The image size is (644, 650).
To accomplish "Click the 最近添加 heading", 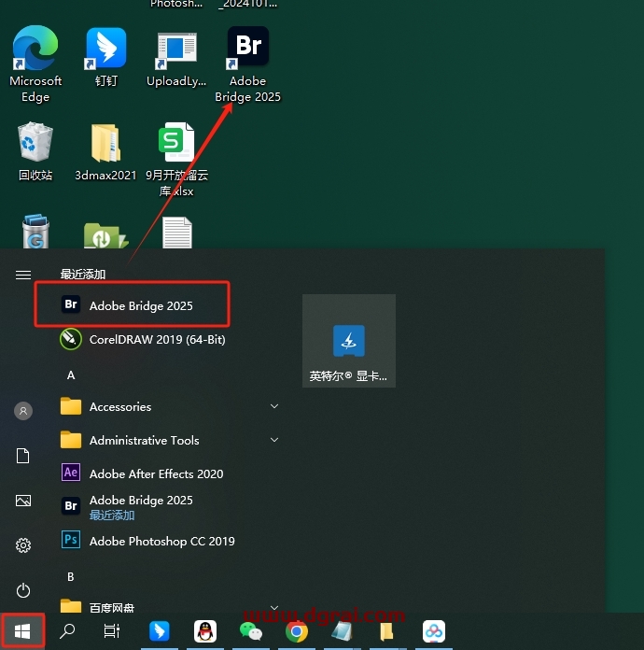I will [x=83, y=274].
